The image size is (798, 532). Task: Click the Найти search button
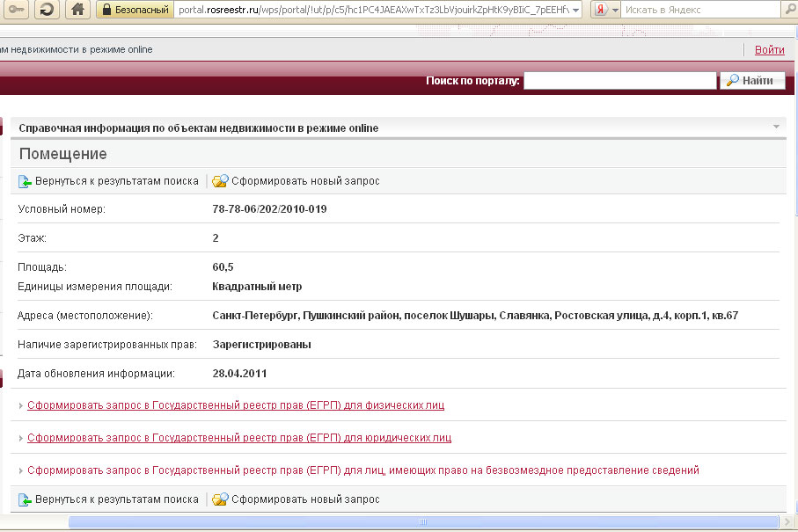click(752, 80)
